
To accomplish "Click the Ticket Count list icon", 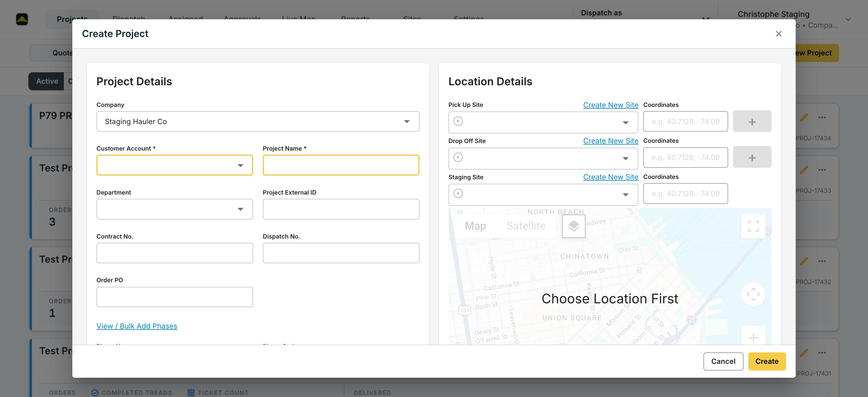I will click(x=191, y=392).
